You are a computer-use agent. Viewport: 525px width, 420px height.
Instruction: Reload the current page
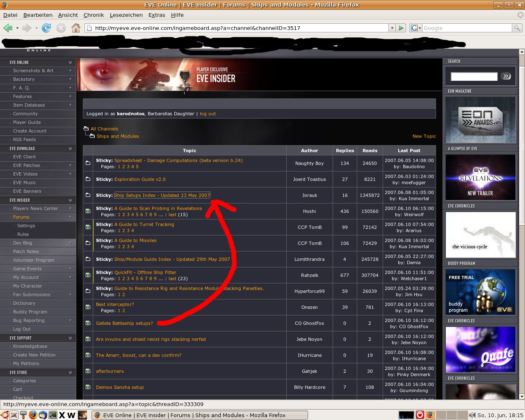46,28
